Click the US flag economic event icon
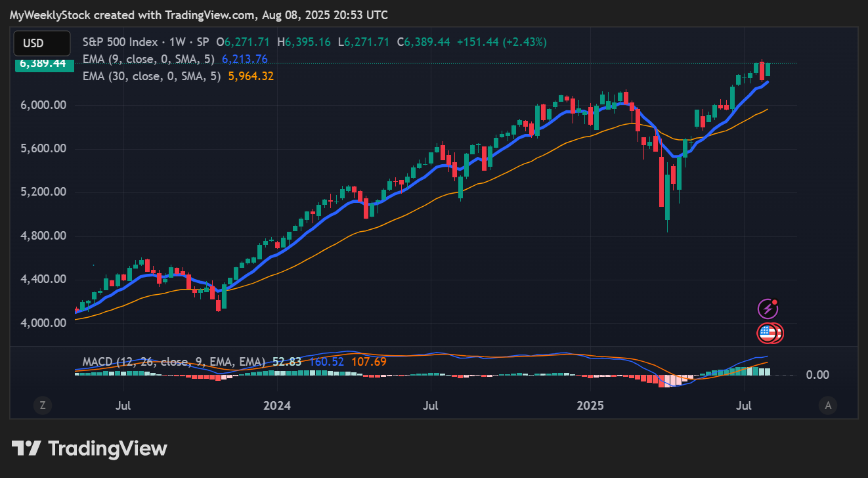This screenshot has height=478, width=868. [x=768, y=333]
